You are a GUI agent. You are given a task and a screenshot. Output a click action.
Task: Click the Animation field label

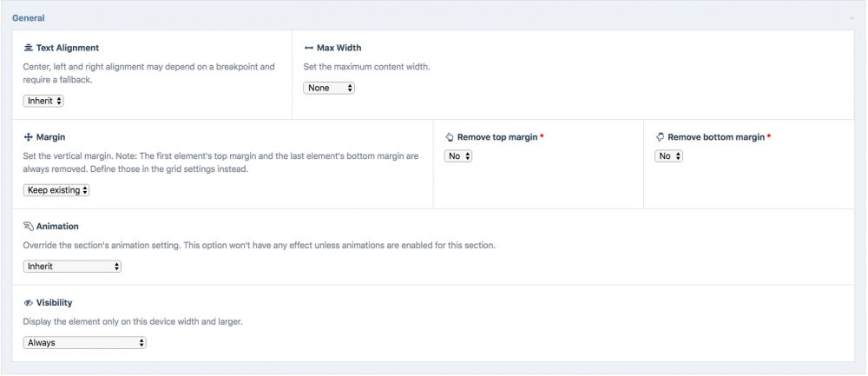tap(57, 227)
